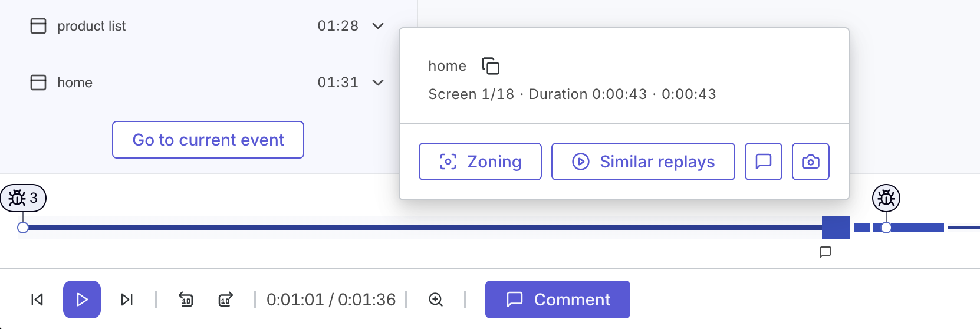Fast forward the replay 10 seconds

226,300
